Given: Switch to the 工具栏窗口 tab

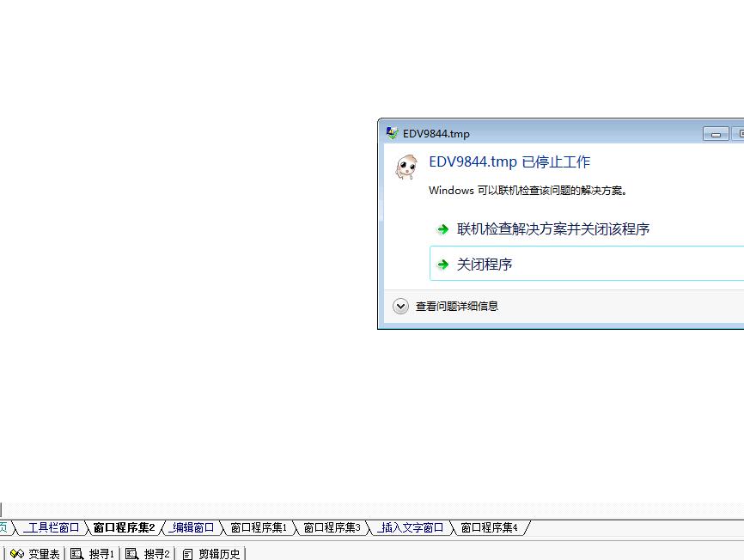Looking at the screenshot, I should [x=52, y=527].
